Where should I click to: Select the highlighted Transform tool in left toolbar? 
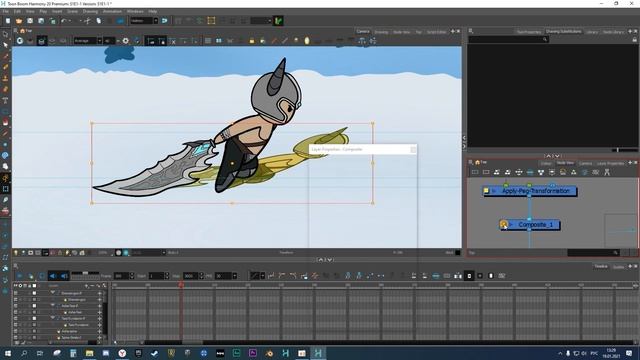pos(5,178)
